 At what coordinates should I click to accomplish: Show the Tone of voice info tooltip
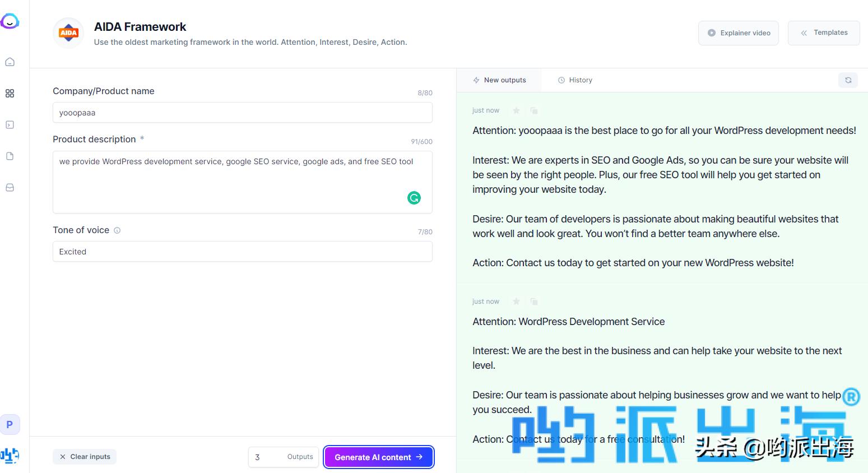click(117, 230)
